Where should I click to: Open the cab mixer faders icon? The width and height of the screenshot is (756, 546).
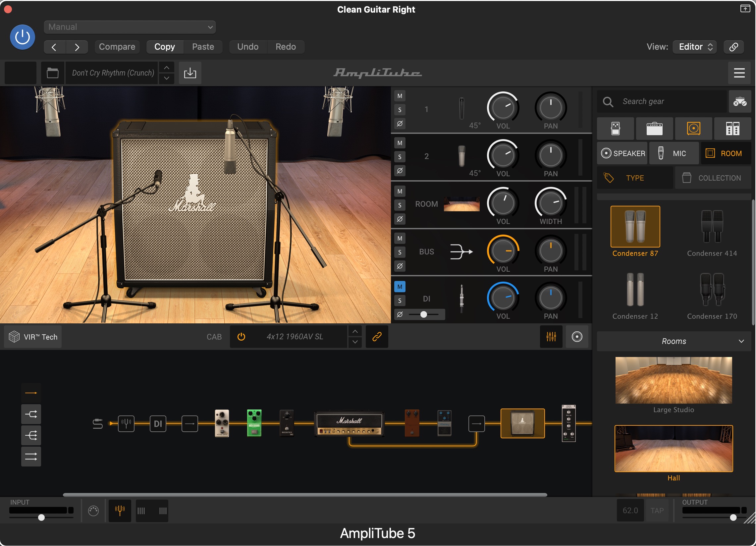tap(551, 337)
